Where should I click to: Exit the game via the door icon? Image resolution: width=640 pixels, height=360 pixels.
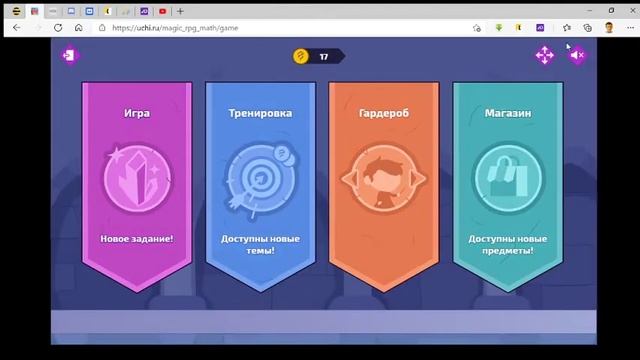70,55
